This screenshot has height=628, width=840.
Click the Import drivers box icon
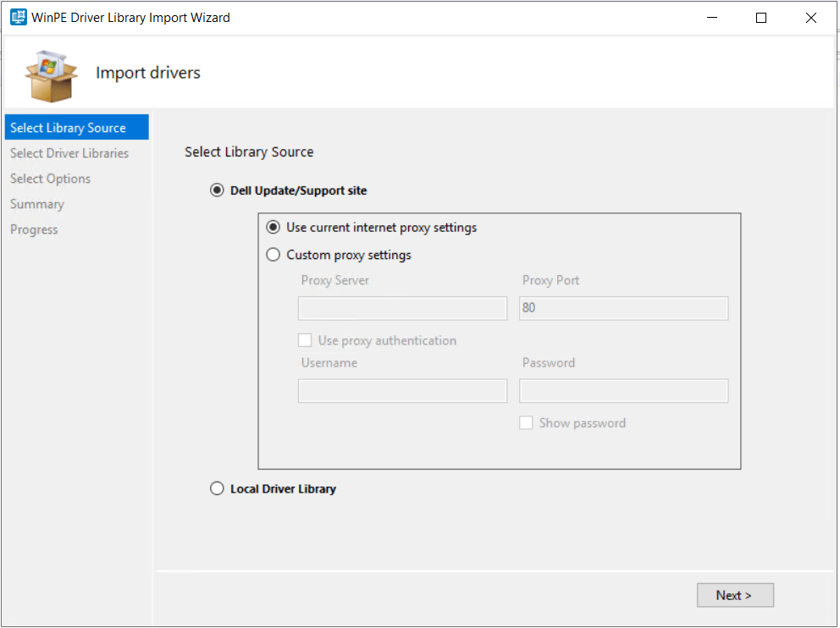[x=52, y=74]
